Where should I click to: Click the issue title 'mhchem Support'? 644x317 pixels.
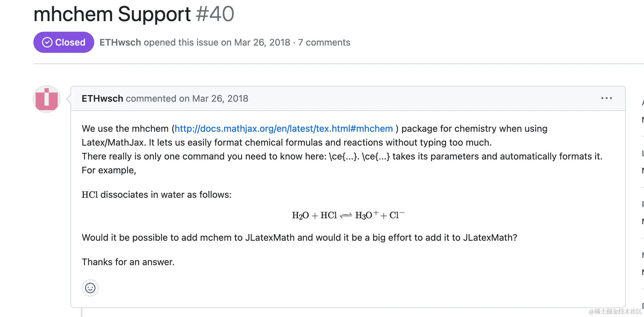tap(112, 14)
